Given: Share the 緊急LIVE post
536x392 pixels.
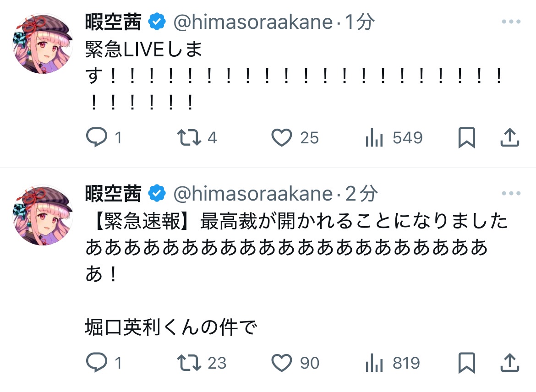Looking at the screenshot, I should point(509,138).
